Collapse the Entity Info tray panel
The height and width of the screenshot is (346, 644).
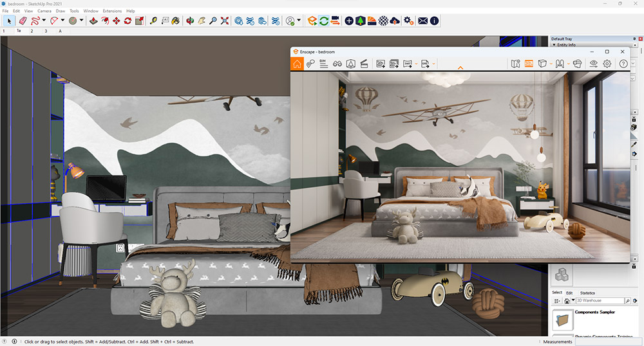554,44
